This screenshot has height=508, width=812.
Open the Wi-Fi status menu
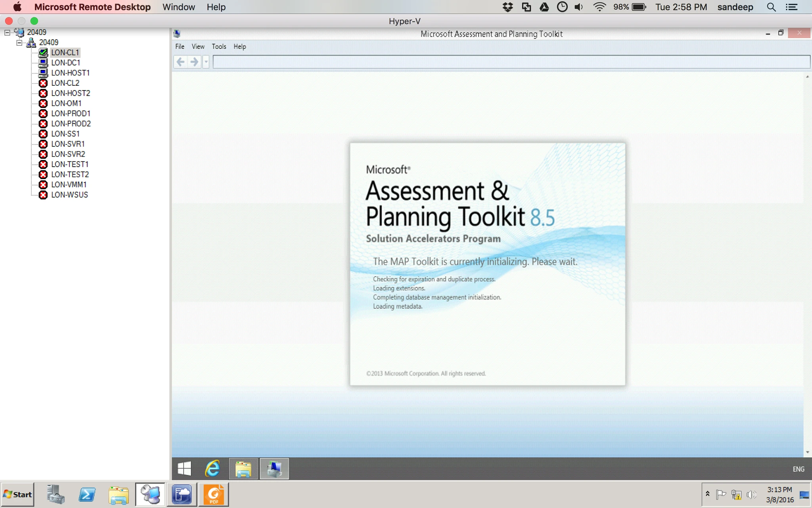click(x=599, y=7)
